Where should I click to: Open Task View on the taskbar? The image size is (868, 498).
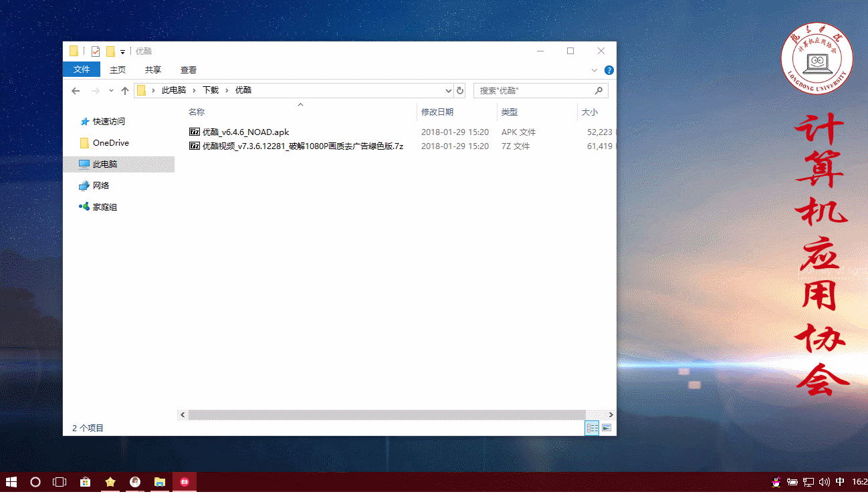point(60,482)
